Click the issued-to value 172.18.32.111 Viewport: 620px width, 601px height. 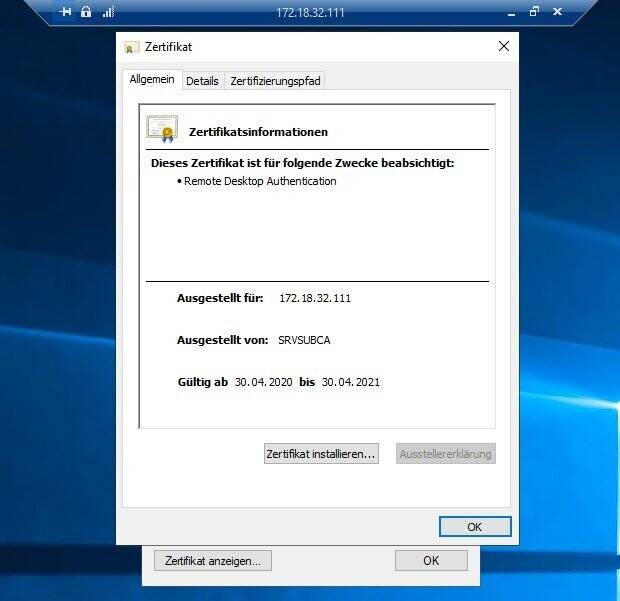click(315, 298)
